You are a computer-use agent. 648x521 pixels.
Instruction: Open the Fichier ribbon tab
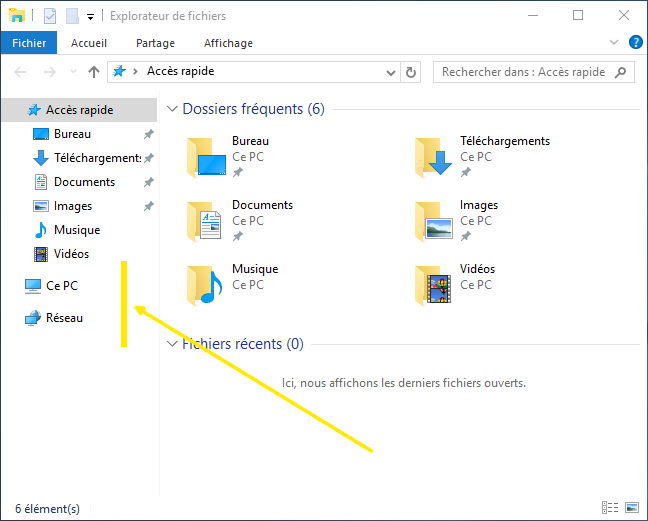tap(29, 43)
